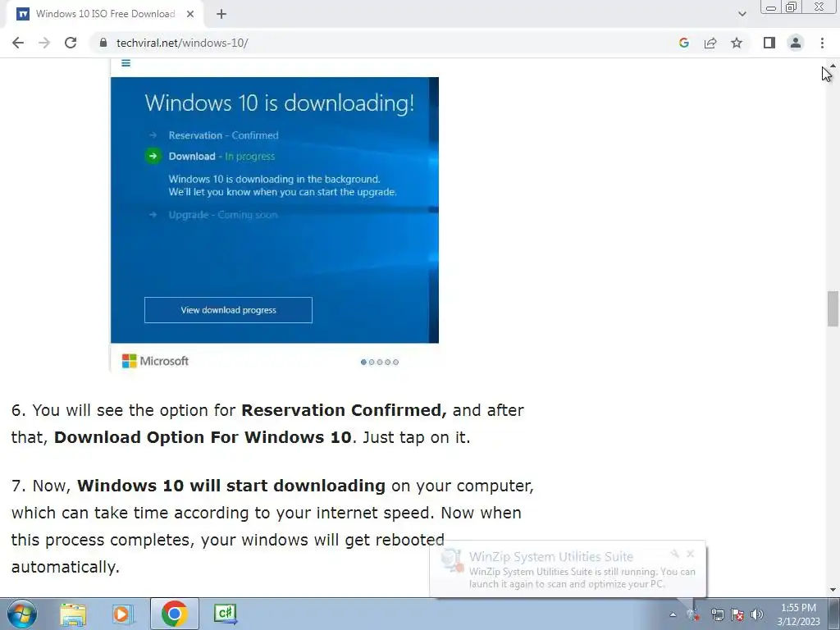This screenshot has height=630, width=840.
Task: Click the 'Reservation Confirmed,' bold text
Action: coord(344,410)
